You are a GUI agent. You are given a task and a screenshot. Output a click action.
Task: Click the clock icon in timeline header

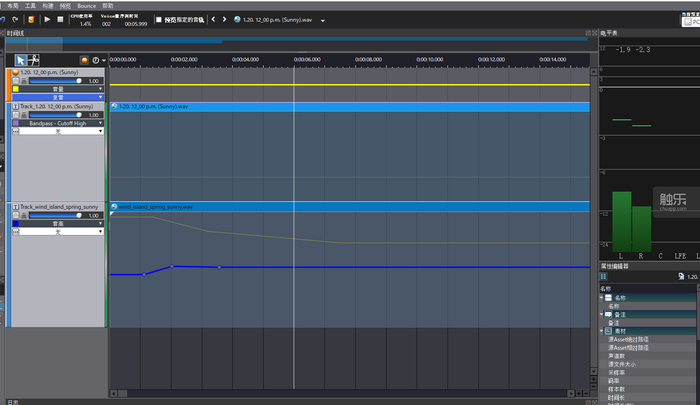95,60
